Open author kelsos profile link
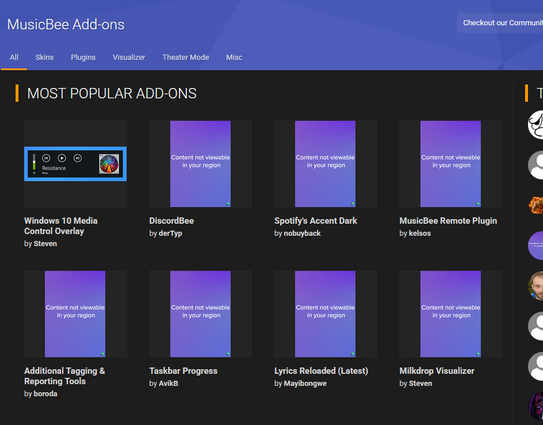Viewport: 543px width, 425px height. tap(420, 233)
